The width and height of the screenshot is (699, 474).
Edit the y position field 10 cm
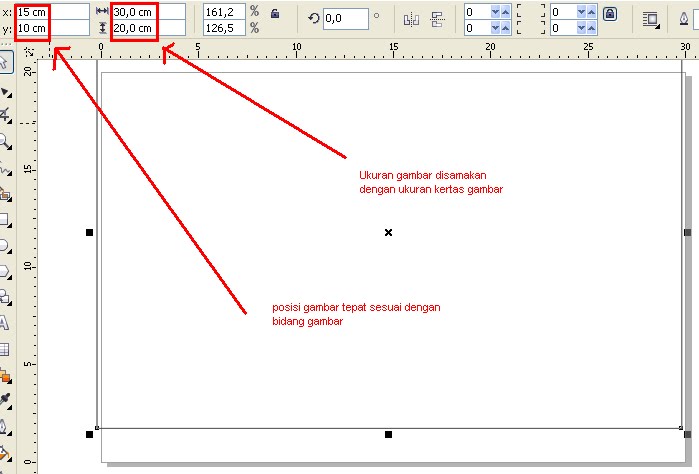tap(53, 28)
